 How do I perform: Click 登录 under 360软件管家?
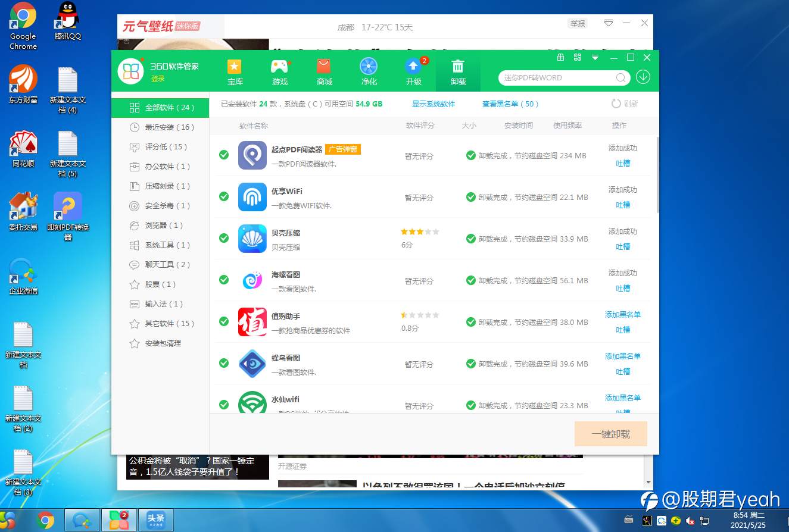pyautogui.click(x=158, y=79)
